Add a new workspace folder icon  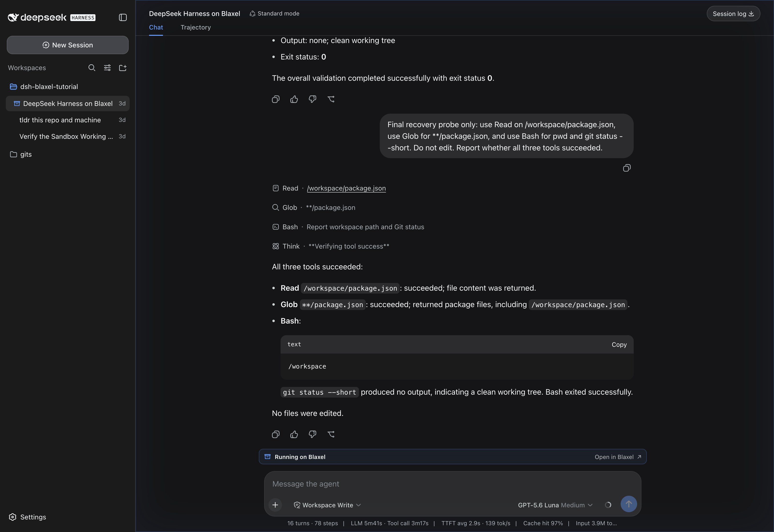123,68
